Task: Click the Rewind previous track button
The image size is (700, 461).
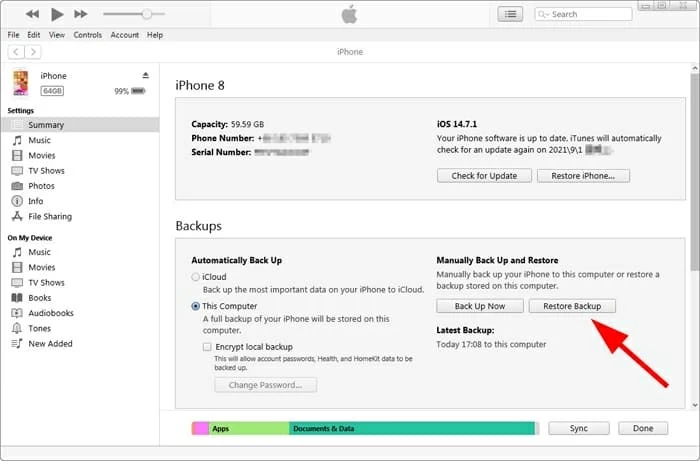Action: point(32,14)
